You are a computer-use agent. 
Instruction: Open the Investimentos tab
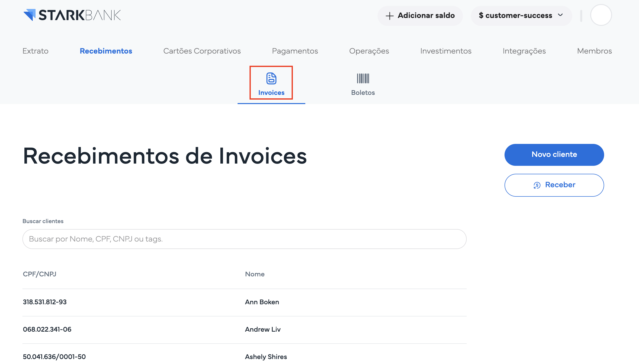(446, 51)
